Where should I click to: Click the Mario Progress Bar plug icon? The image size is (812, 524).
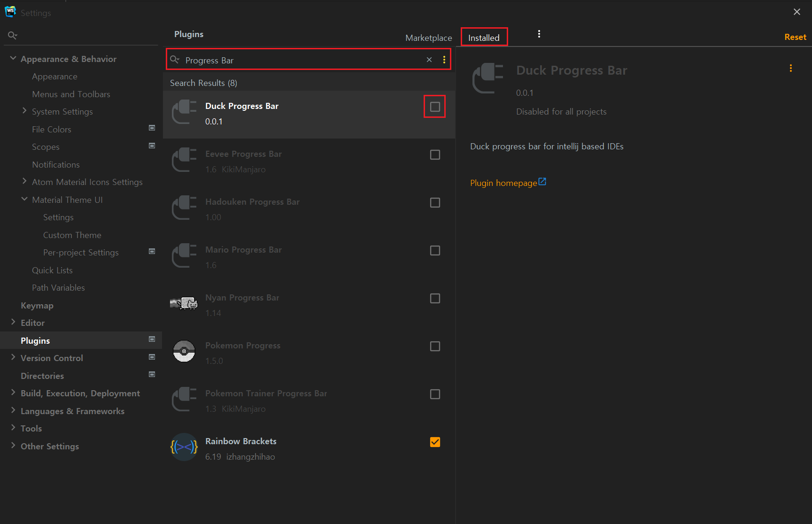pos(184,255)
